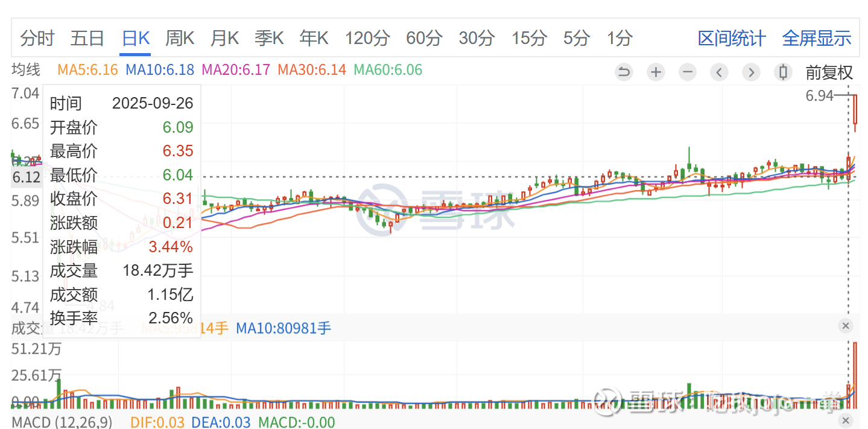The height and width of the screenshot is (429, 868).
Task: Click the 涨跌幅 3.44% value
Action: [x=171, y=247]
